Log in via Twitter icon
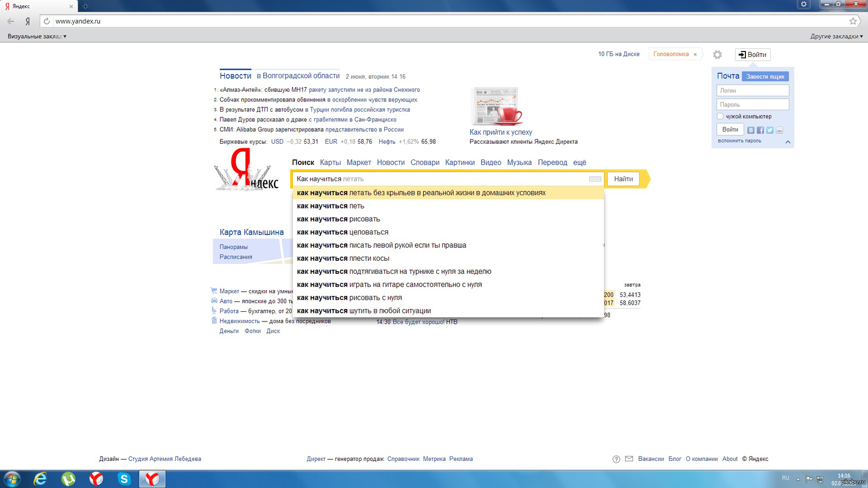Viewport: 868px width, 488px height. [770, 130]
